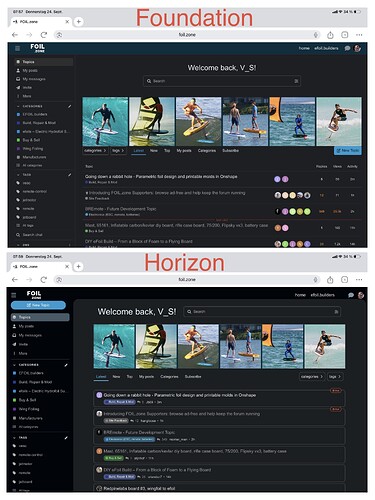The image size is (375, 500).
Task: Reload the page in the Foundation browser toolbar
Action: click(44, 35)
